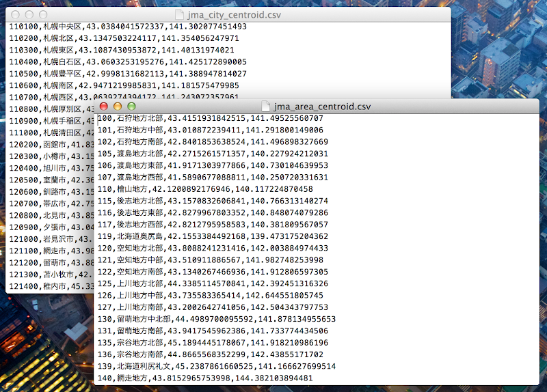Click the row 139 北海道利尻礼文
The height and width of the screenshot is (392, 547).
(217, 366)
